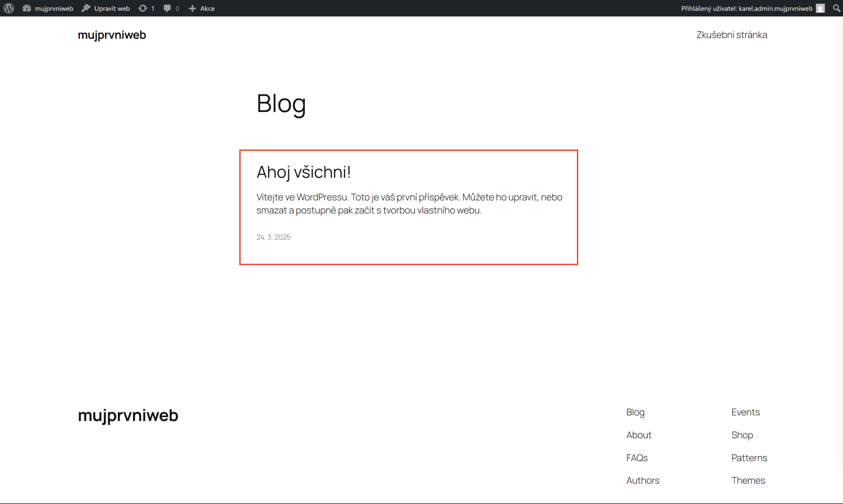
Task: Open site dashboard via speedometer icon
Action: (x=26, y=8)
